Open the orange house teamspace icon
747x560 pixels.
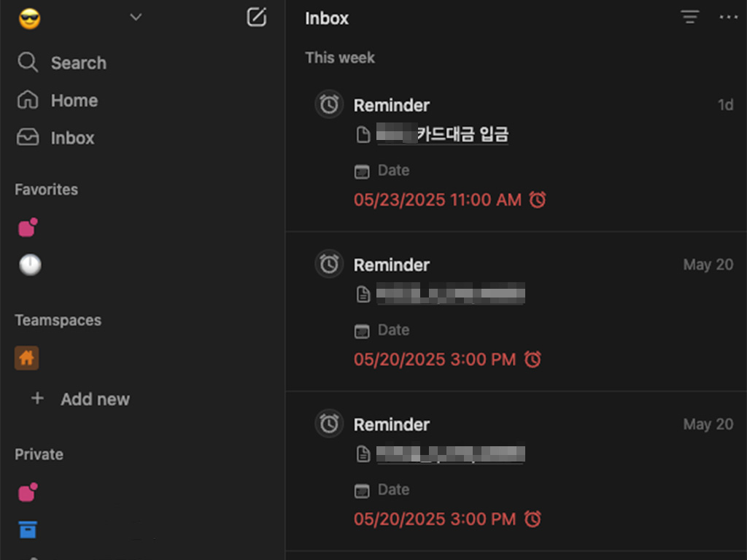(x=27, y=358)
